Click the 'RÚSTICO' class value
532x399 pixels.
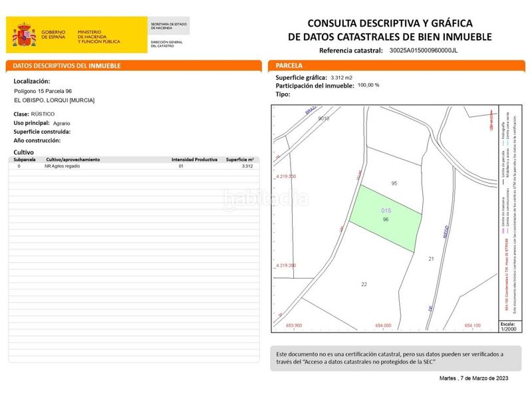43,114
